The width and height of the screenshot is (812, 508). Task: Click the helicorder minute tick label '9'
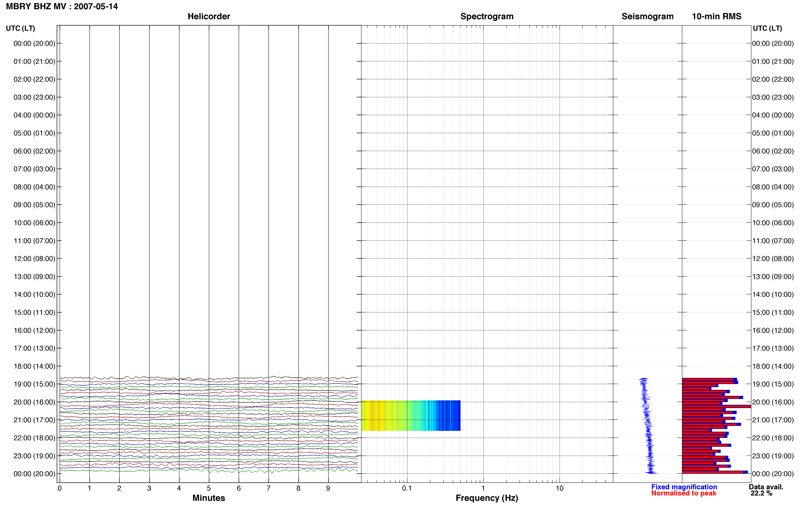(328, 488)
